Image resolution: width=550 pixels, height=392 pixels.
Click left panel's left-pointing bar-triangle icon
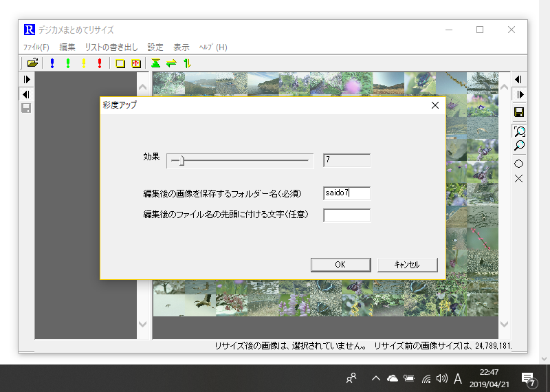coord(26,94)
